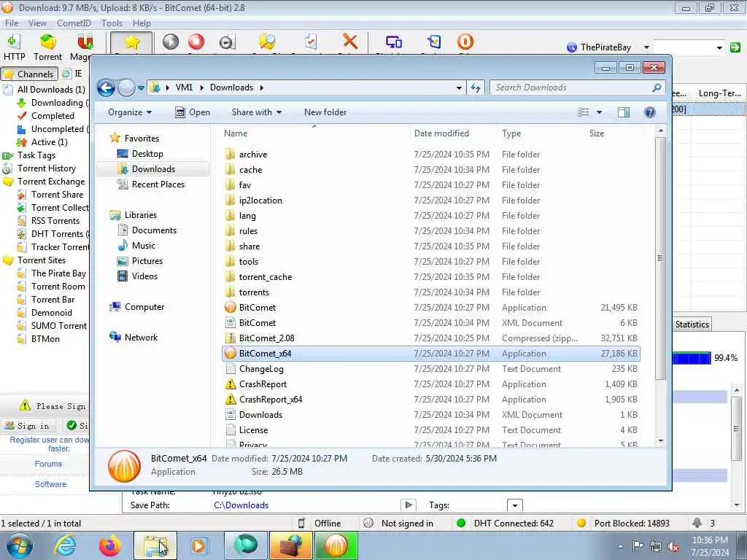Open the Tags dropdown
Image resolution: width=747 pixels, height=560 pixels.
pyautogui.click(x=515, y=505)
